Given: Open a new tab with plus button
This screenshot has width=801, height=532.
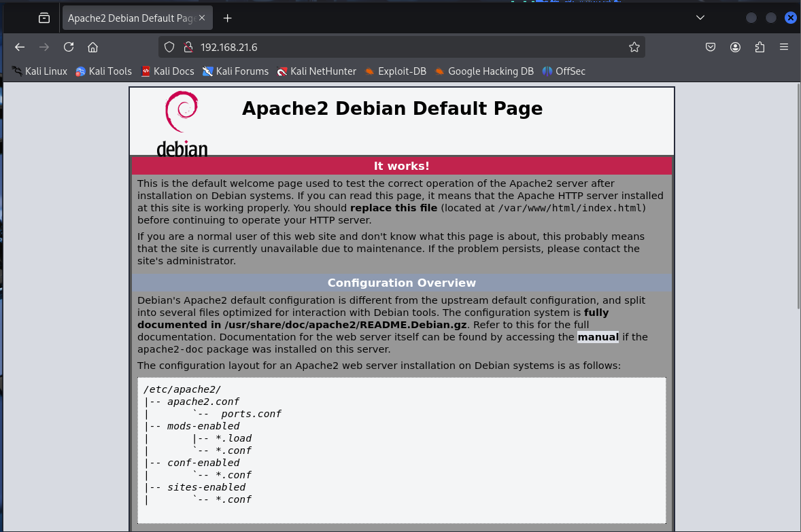Looking at the screenshot, I should tap(227, 18).
